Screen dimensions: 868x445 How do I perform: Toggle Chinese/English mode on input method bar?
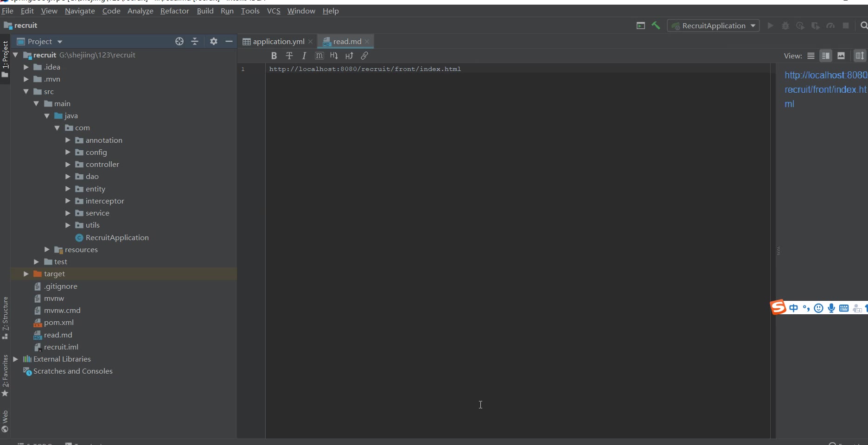coord(794,308)
